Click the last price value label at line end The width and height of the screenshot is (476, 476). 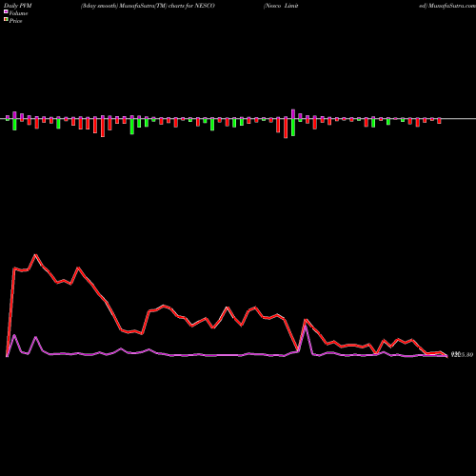coord(463,355)
